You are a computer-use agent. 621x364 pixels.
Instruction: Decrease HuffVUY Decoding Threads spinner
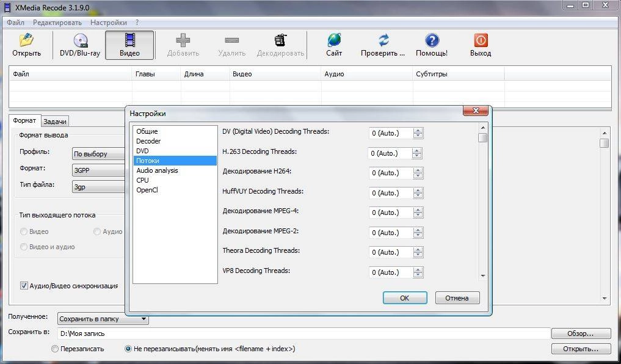pos(418,195)
